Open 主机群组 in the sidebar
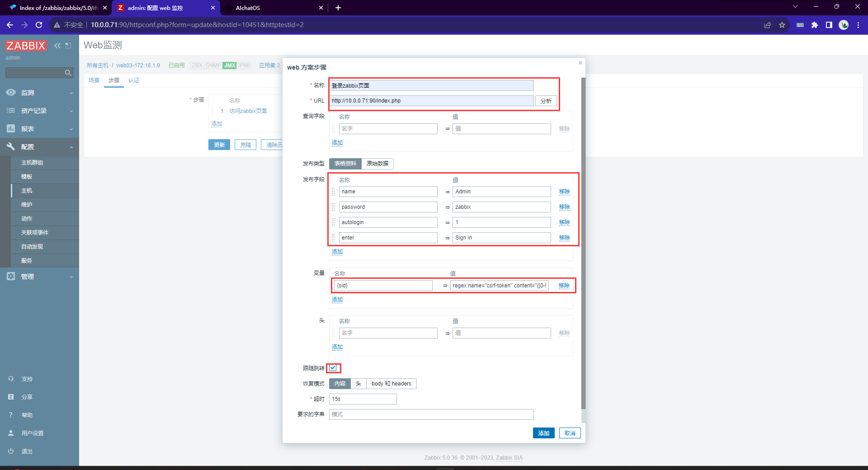Image resolution: width=868 pixels, height=470 pixels. [32, 163]
